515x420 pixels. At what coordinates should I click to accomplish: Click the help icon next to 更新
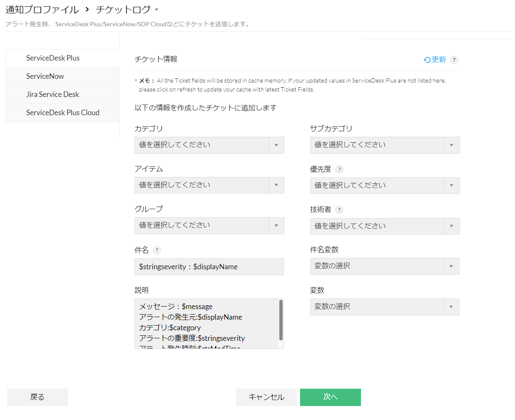[454, 60]
